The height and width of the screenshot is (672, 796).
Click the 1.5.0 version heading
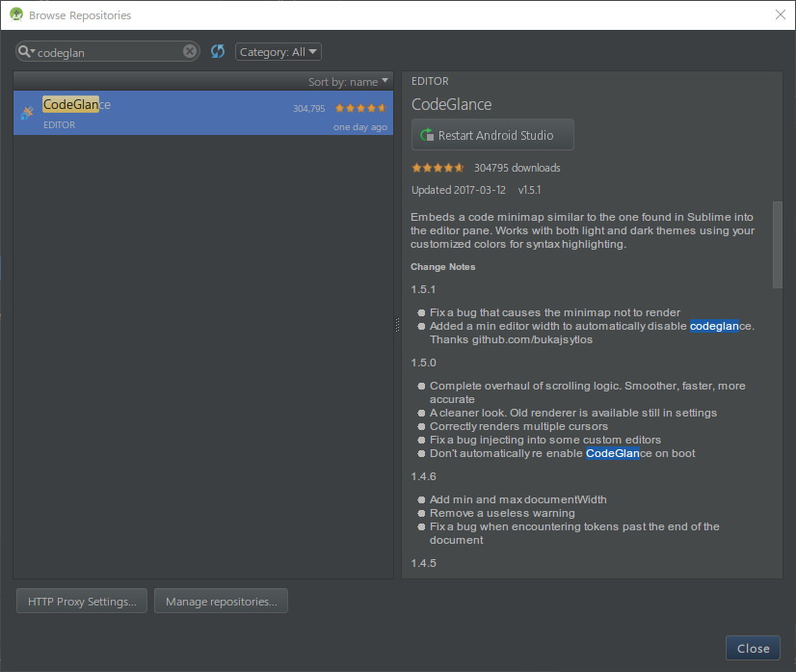(423, 363)
